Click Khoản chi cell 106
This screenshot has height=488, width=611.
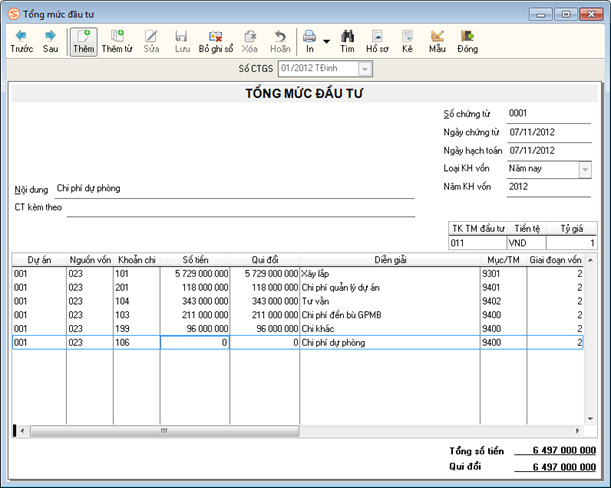137,343
